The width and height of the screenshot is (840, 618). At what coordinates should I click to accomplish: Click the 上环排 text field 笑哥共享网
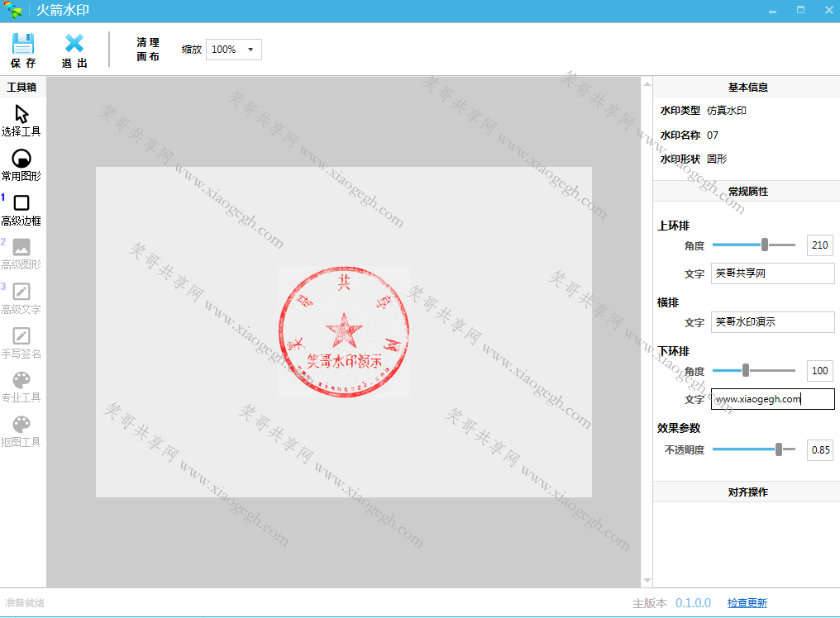(x=772, y=273)
